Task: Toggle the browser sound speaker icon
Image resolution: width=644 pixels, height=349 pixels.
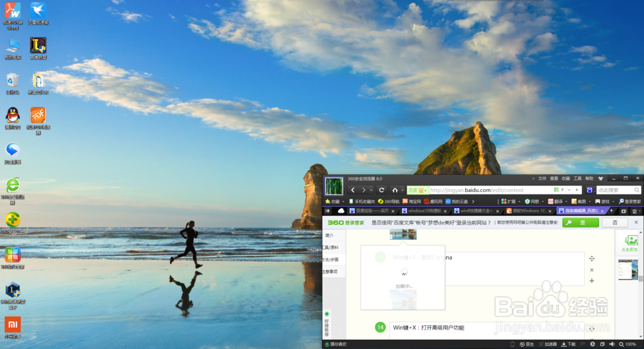Action: pos(612,344)
